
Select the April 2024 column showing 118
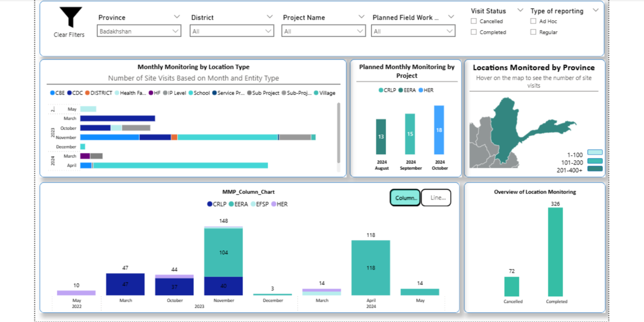[370, 268]
